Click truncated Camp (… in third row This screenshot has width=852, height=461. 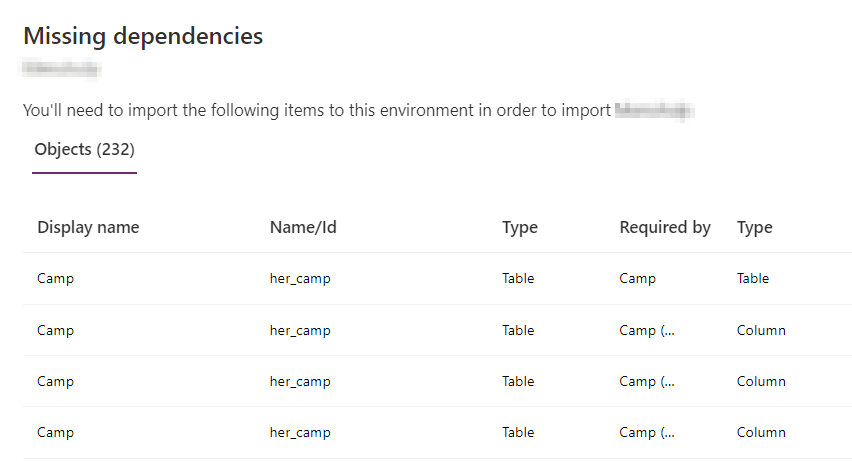[647, 381]
